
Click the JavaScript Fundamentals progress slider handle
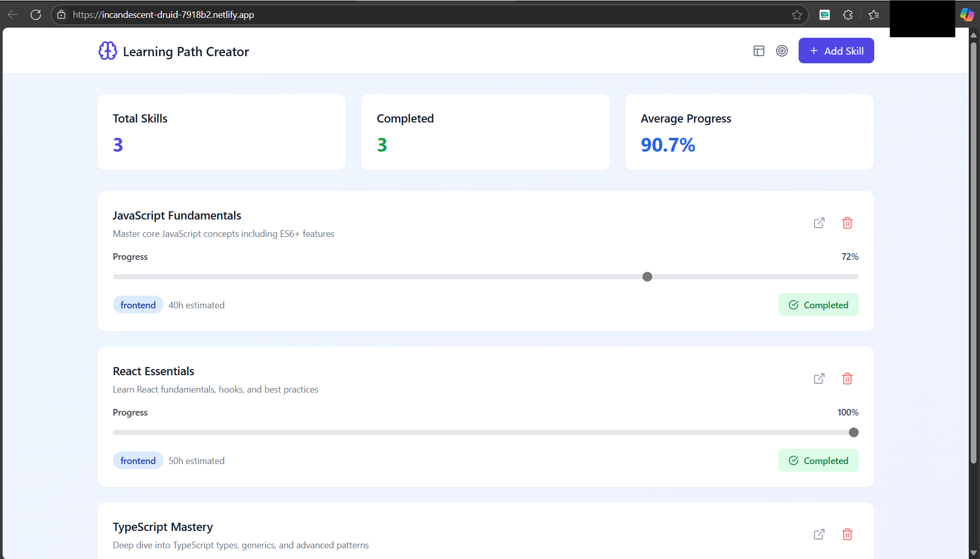coord(647,276)
